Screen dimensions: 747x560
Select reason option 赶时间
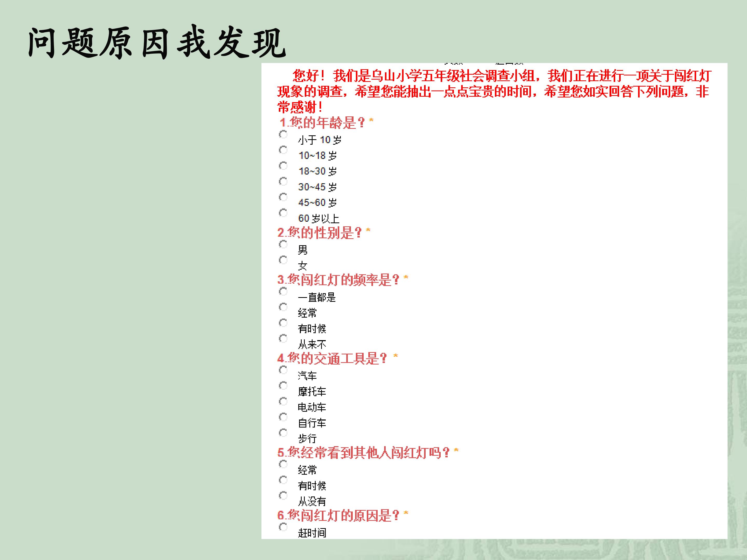tap(283, 527)
